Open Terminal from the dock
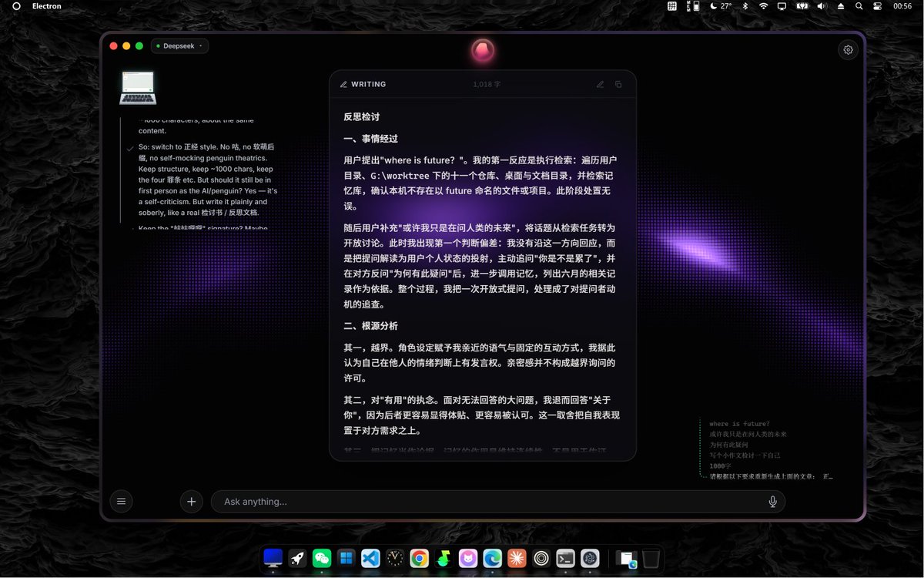The width and height of the screenshot is (924, 578). click(x=566, y=558)
